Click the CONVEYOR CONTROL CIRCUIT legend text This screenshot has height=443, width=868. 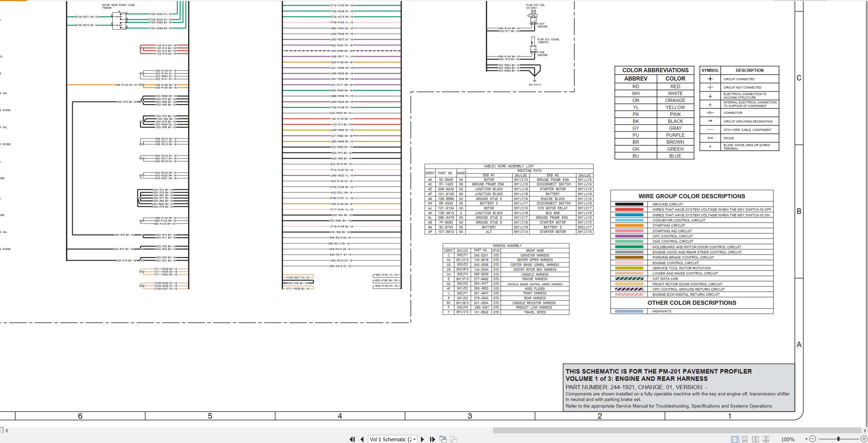pyautogui.click(x=679, y=220)
